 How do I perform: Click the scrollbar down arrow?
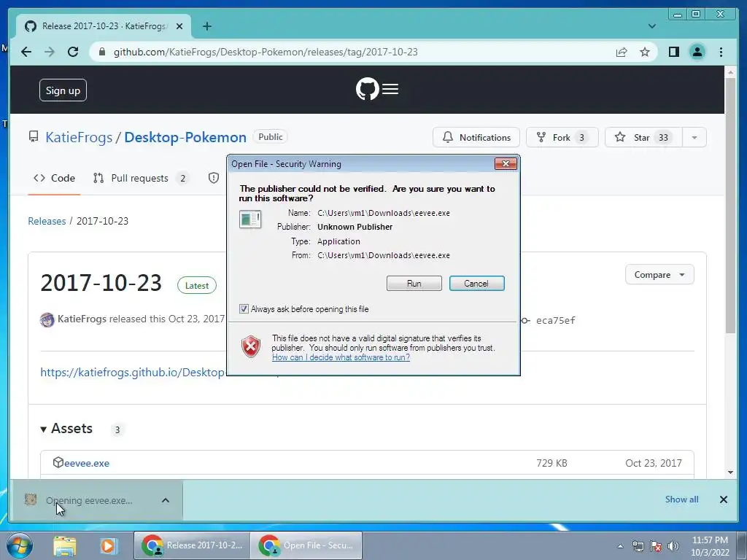tap(730, 472)
